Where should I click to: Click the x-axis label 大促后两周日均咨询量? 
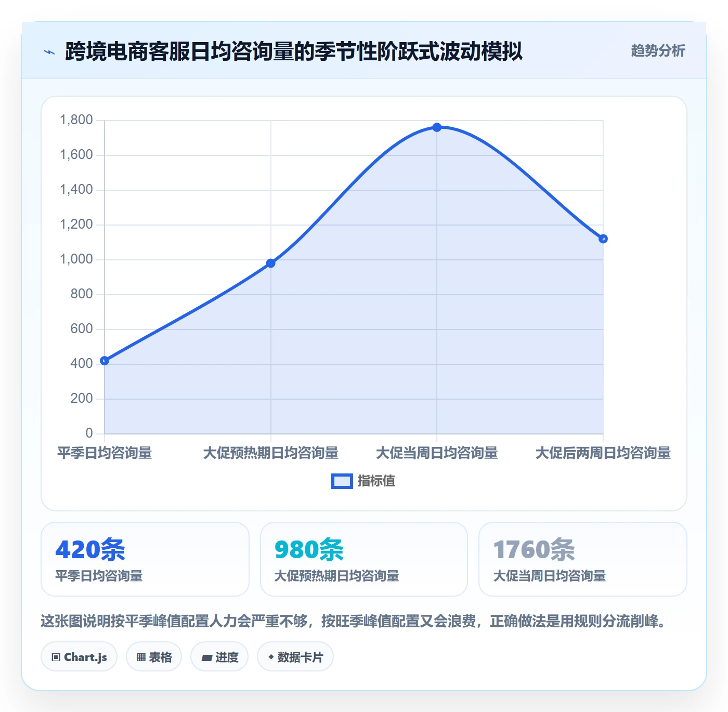coord(603,453)
